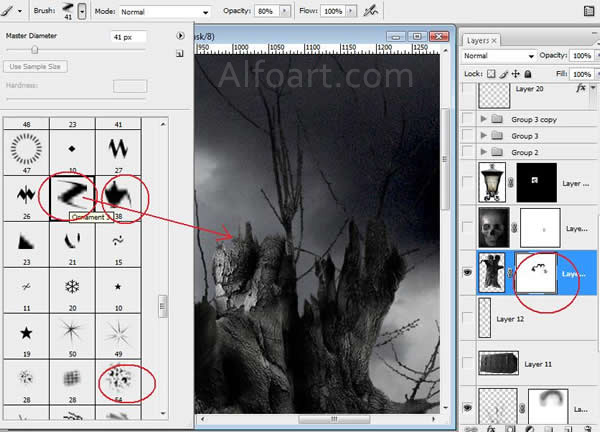Pick the curved brush labeled 21

pos(72,241)
